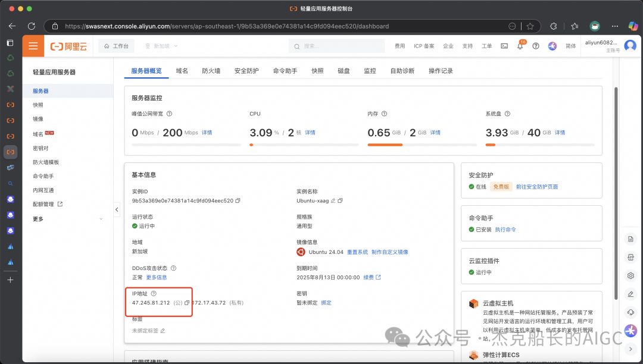Show the DDoS攻击状态 help icon

173,268
